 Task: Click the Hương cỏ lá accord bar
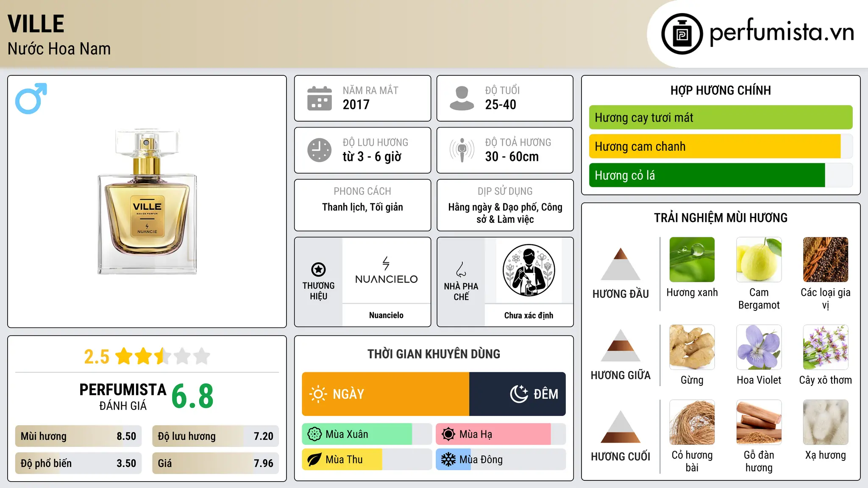(721, 175)
